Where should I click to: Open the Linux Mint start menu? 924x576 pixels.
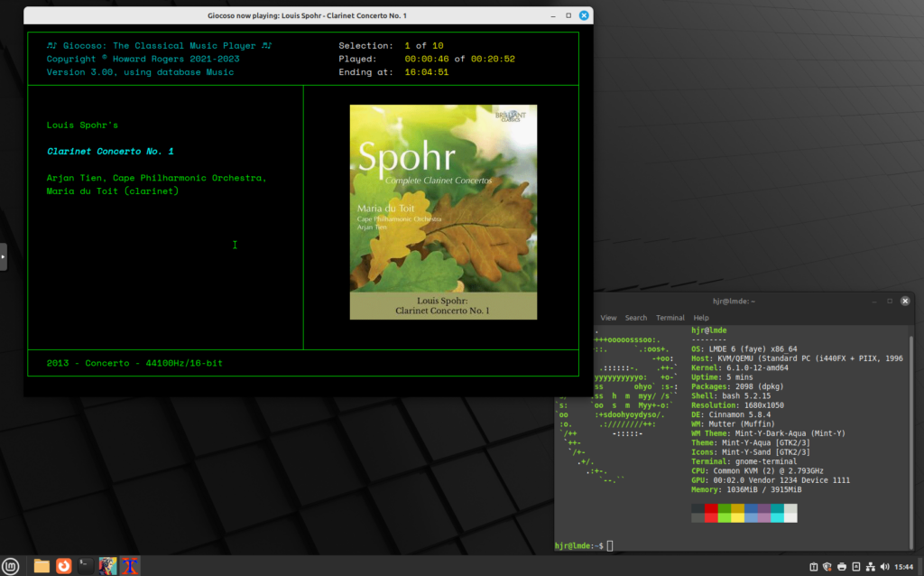coord(11,566)
